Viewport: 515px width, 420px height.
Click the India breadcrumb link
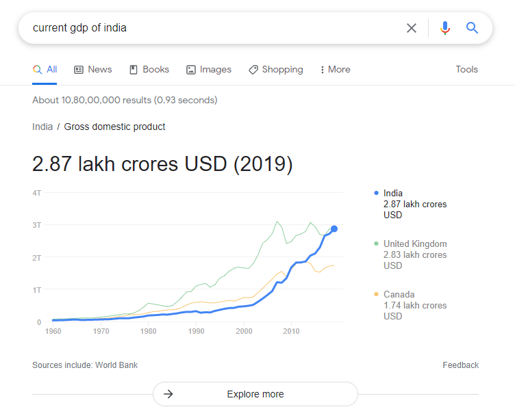(42, 127)
